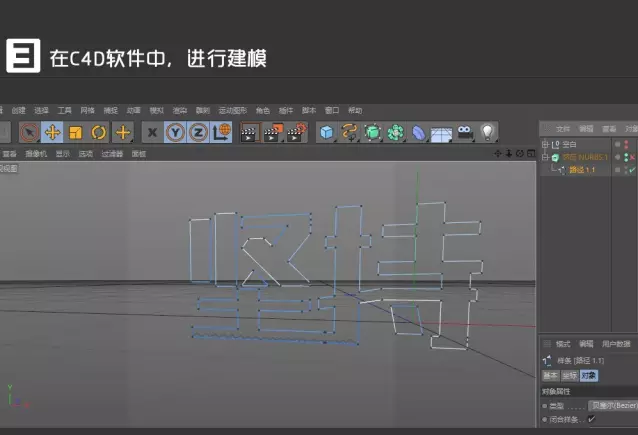Open Object Manager 文件 (File) menu

tap(563, 129)
